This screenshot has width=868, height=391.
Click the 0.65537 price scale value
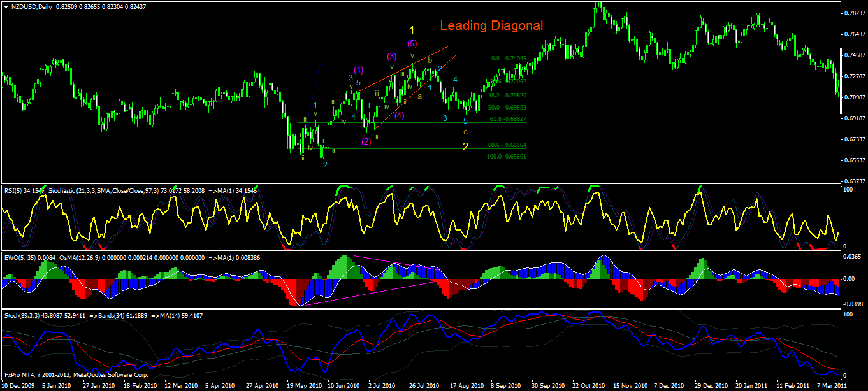pos(853,160)
